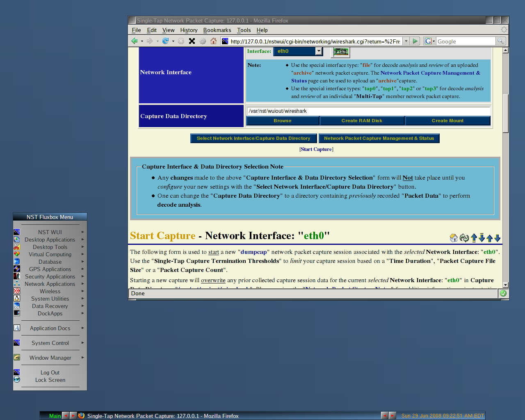Click the Google search input field
525x420 pixels.
point(466,41)
